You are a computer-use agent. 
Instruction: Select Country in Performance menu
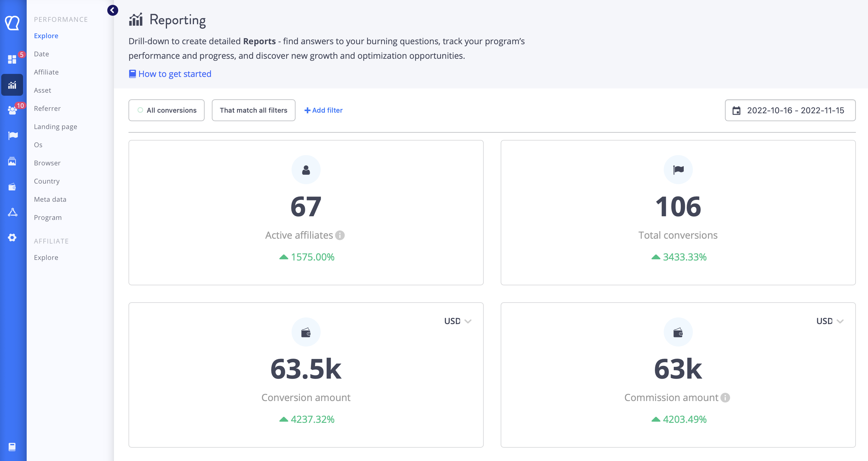pyautogui.click(x=47, y=181)
